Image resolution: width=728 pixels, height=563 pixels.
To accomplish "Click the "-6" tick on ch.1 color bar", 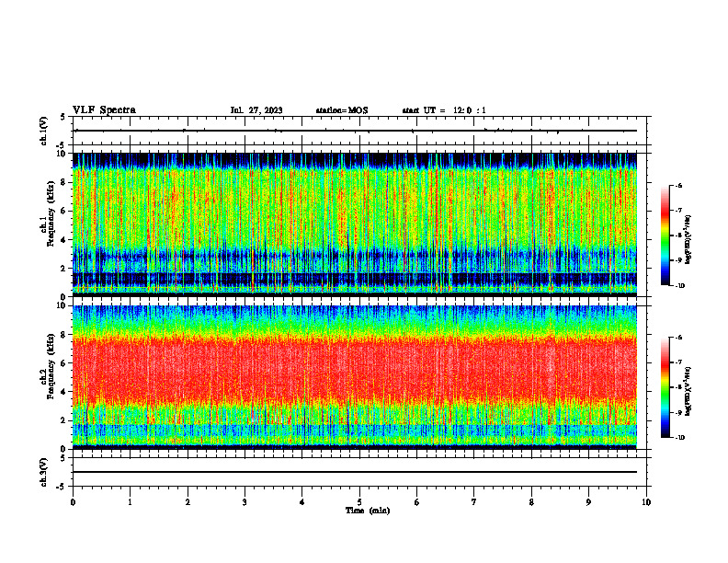I will [x=679, y=185].
